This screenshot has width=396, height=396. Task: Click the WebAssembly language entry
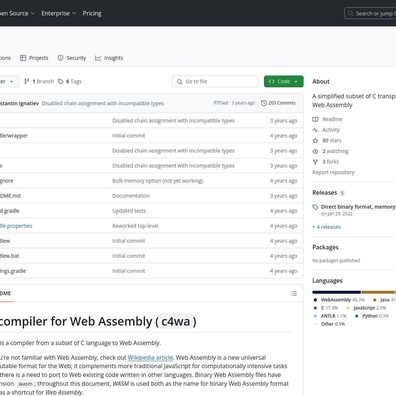339,300
